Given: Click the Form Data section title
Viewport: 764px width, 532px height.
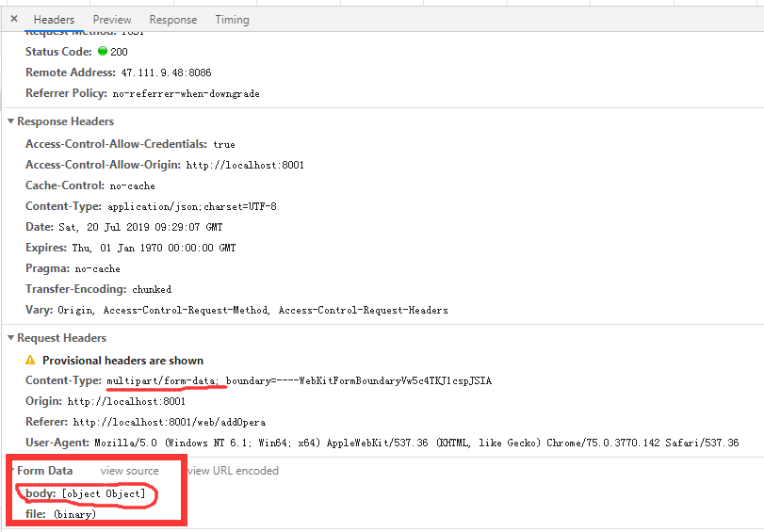Looking at the screenshot, I should pos(45,471).
